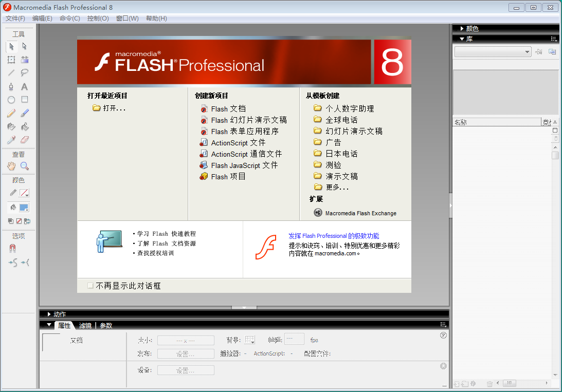Screen dimensions: 562x392
Task: Open the library document dropdown
Action: click(493, 52)
